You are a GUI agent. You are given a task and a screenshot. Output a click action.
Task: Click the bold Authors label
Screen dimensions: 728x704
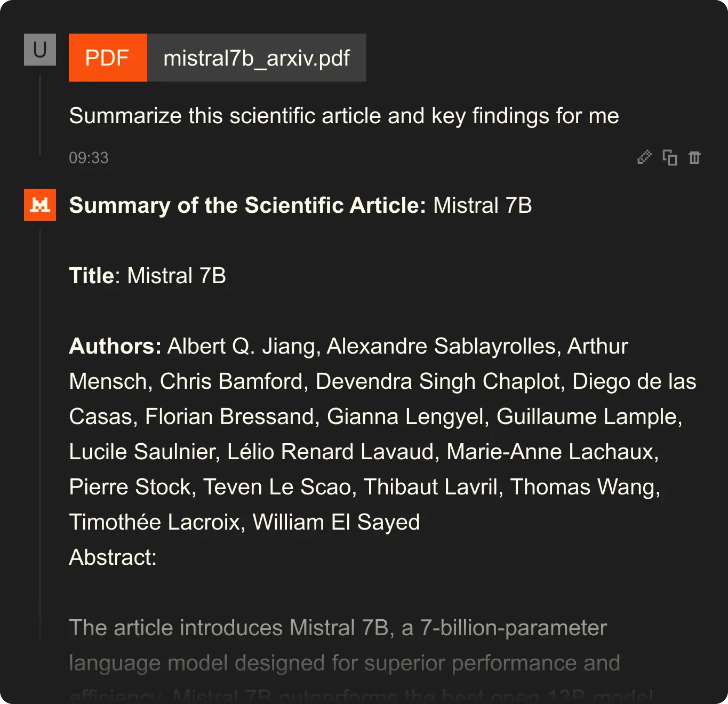(x=115, y=346)
